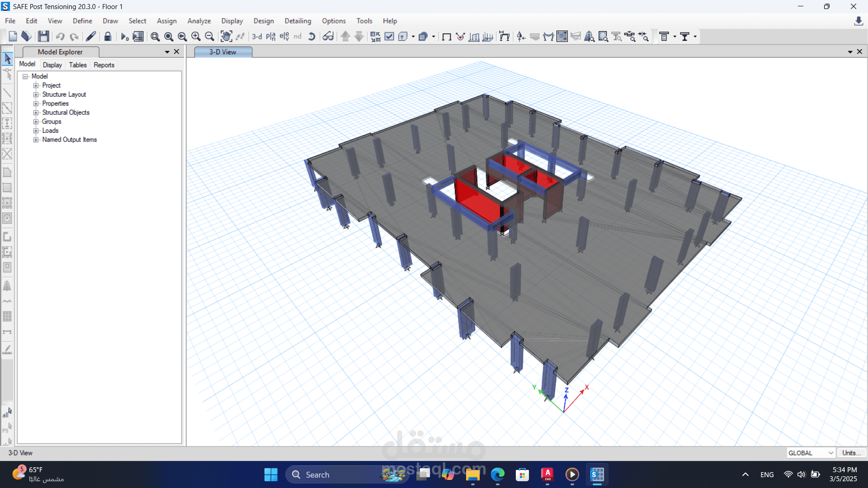The height and width of the screenshot is (488, 868).
Task: Switch to Plan view toolbar button
Action: [271, 37]
